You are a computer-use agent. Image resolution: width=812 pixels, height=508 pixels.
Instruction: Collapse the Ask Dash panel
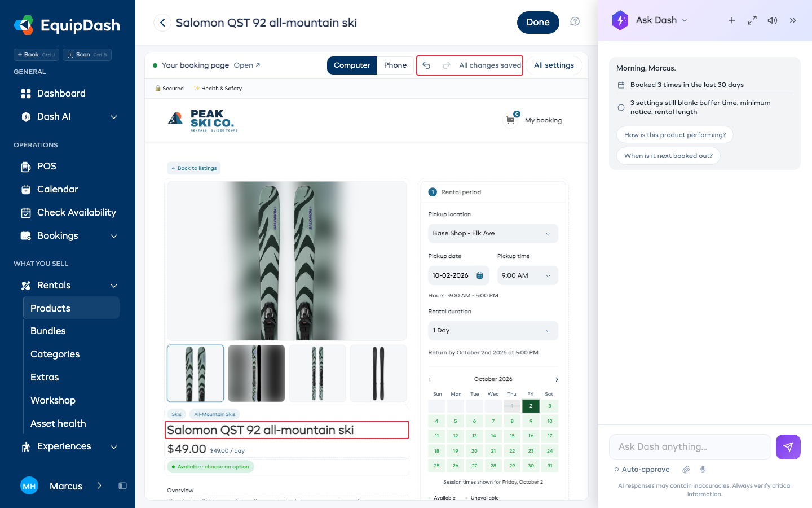pyautogui.click(x=793, y=20)
